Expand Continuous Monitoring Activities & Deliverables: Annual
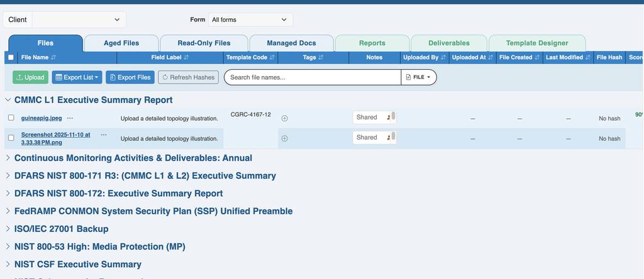This screenshot has height=279, width=644. pyautogui.click(x=8, y=158)
